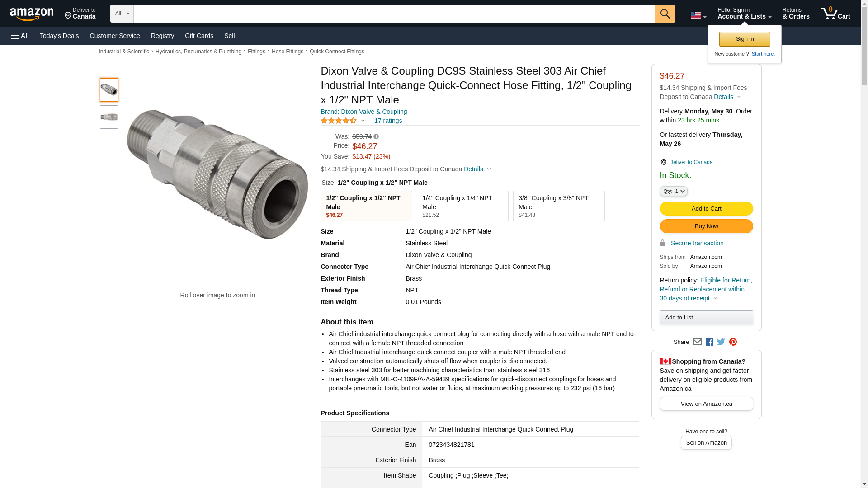Screen dimensions: 868x488
Task: Open the All search category dropdown
Action: pyautogui.click(x=122, y=14)
